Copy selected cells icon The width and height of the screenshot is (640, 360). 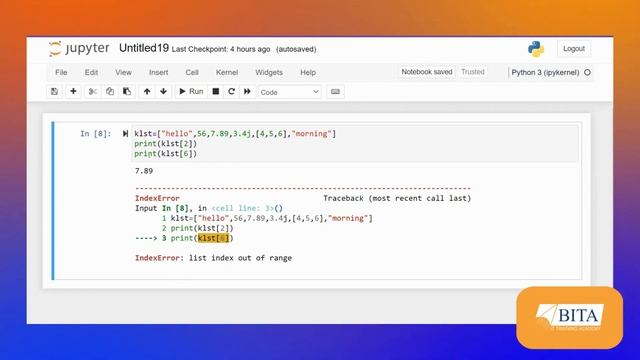110,91
